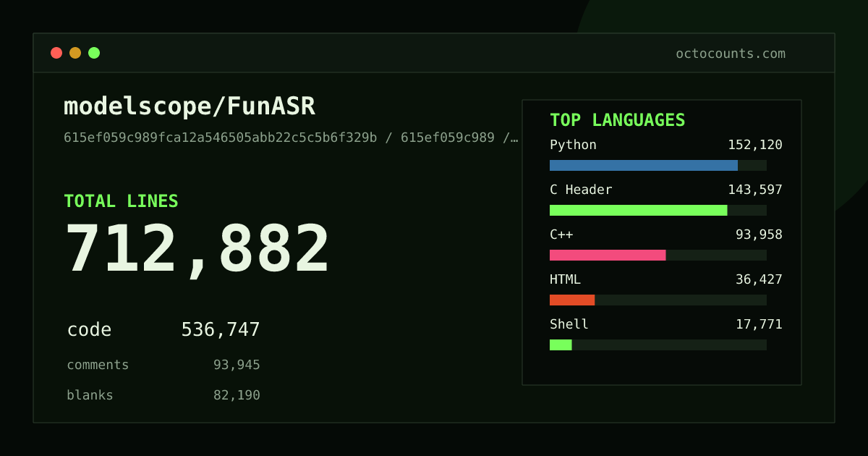Click the TOP LANGUAGES heading
This screenshot has width=868, height=456.
(617, 120)
